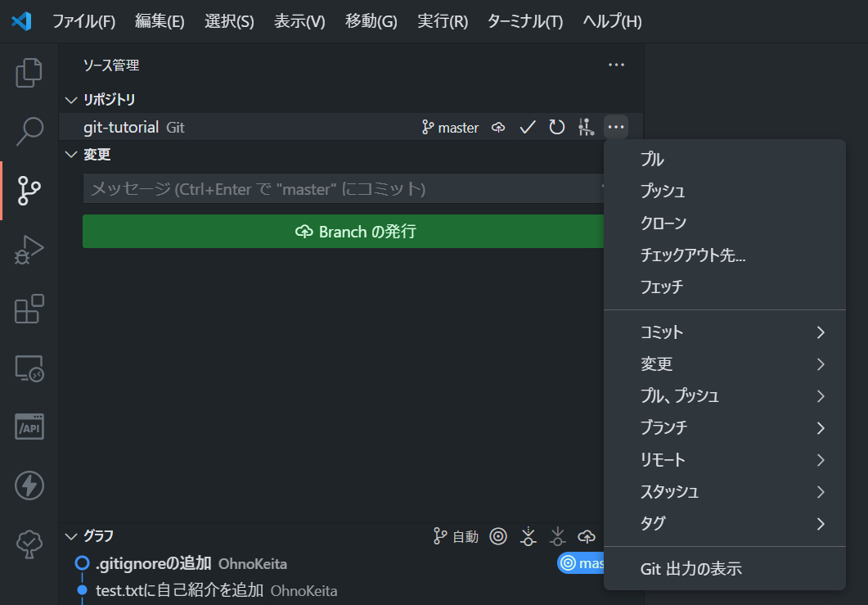868x605 pixels.
Task: Focus the commit message input field
Action: click(344, 189)
